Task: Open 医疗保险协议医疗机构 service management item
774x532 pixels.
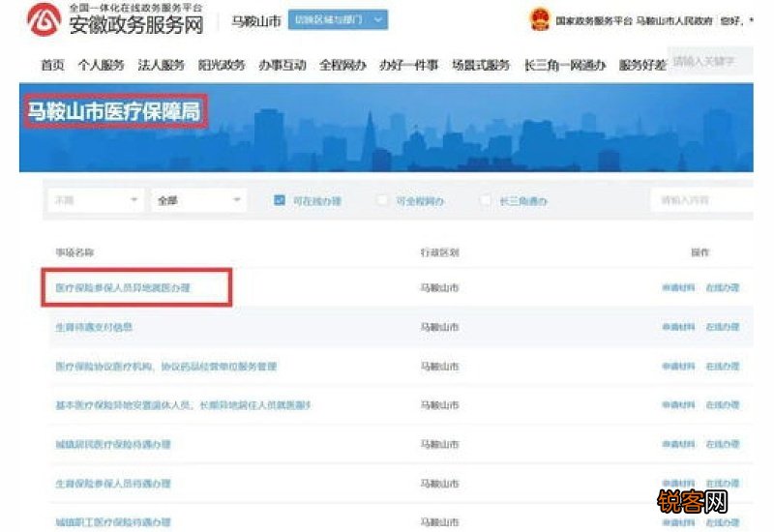Action: pos(165,367)
